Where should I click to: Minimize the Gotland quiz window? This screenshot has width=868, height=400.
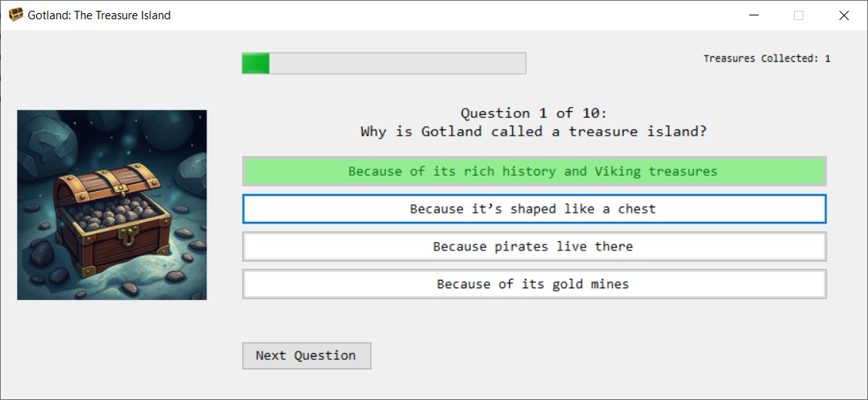pyautogui.click(x=753, y=15)
